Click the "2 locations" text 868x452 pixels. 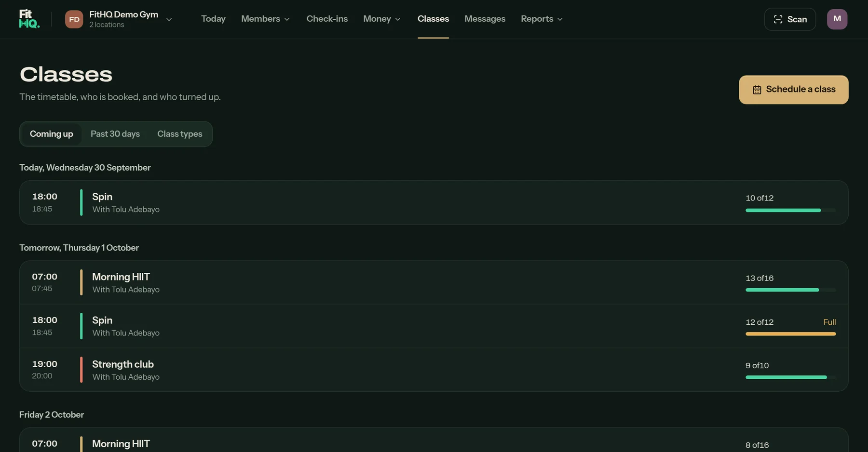pyautogui.click(x=107, y=25)
